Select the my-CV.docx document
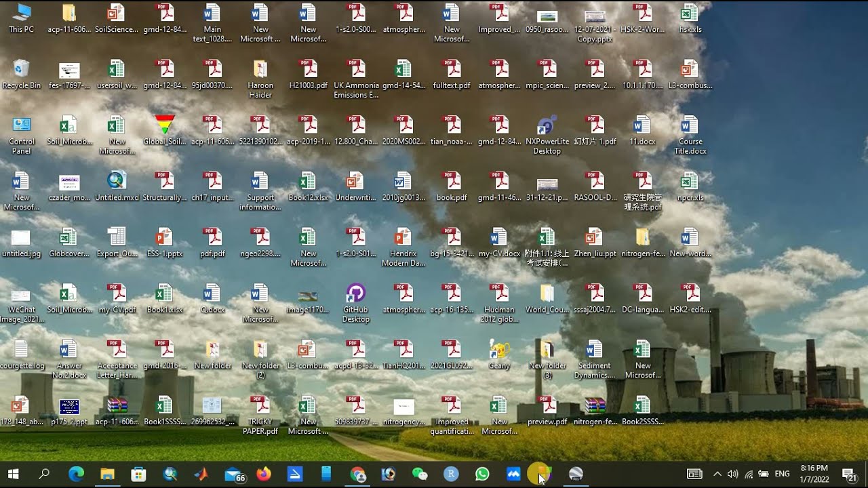Viewport: 868px width, 488px height. click(499, 243)
